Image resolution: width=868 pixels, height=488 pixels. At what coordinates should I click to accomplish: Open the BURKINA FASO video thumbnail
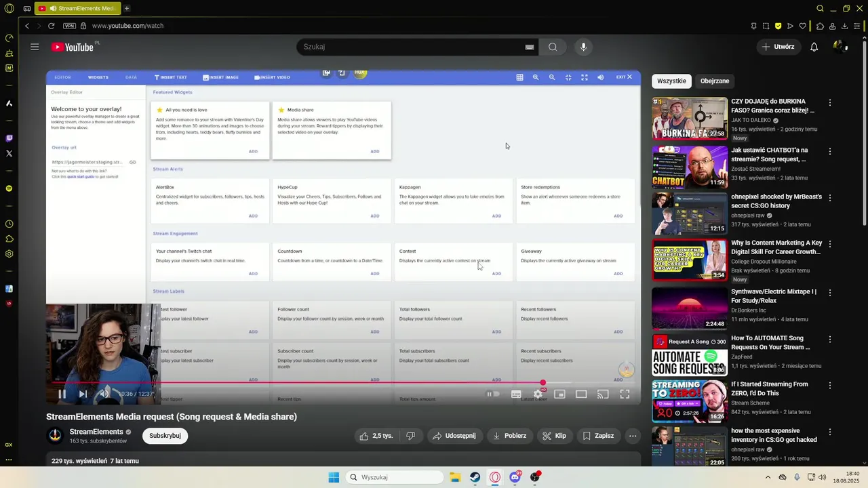pos(690,119)
